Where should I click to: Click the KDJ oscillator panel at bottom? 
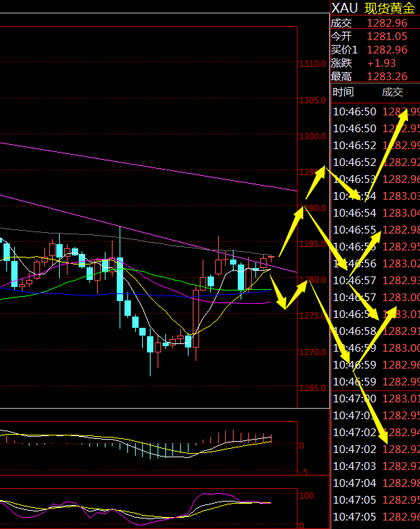point(148,508)
